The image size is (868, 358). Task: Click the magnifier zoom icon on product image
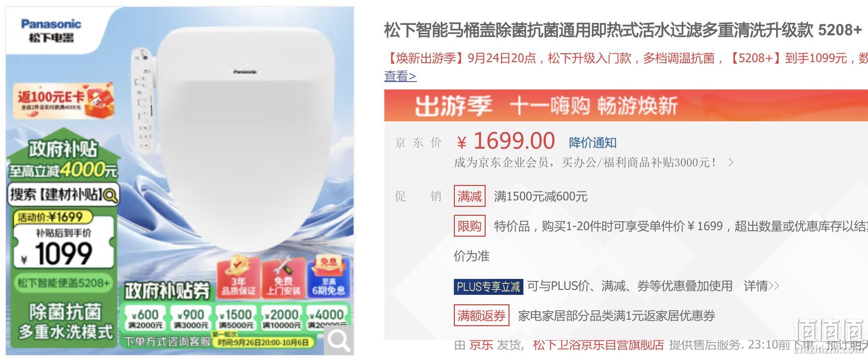tap(339, 341)
